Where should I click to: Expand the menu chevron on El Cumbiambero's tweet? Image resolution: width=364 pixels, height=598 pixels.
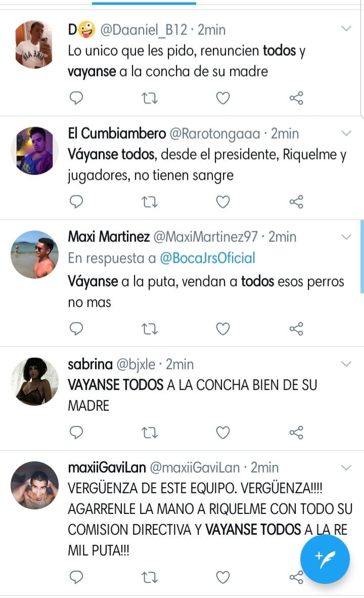pyautogui.click(x=346, y=133)
